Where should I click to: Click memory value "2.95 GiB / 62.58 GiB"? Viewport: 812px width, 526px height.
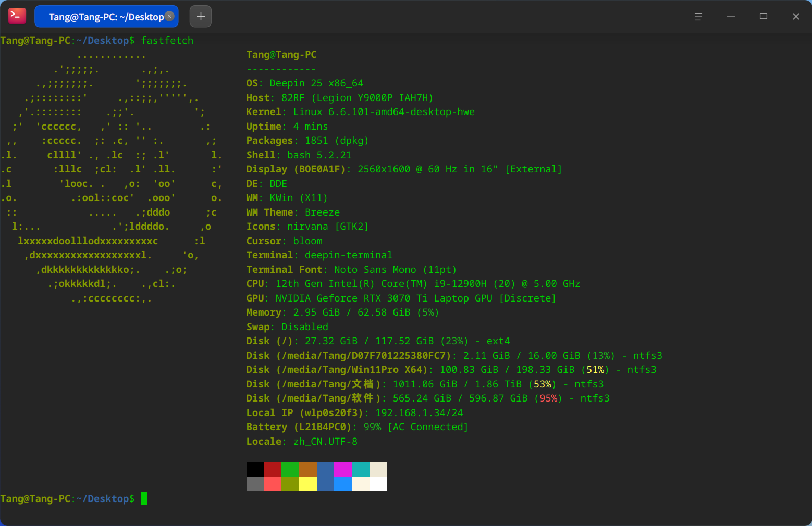coord(351,312)
